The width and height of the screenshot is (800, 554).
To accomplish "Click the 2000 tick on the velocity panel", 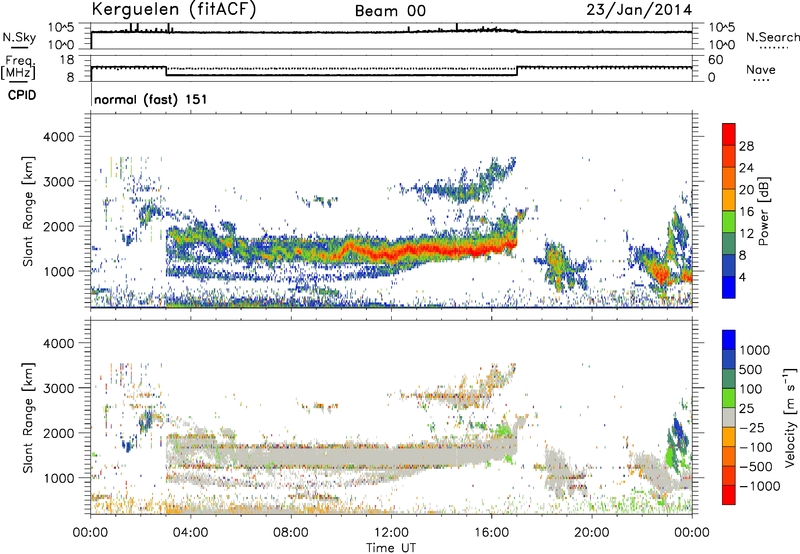I will click(58, 433).
